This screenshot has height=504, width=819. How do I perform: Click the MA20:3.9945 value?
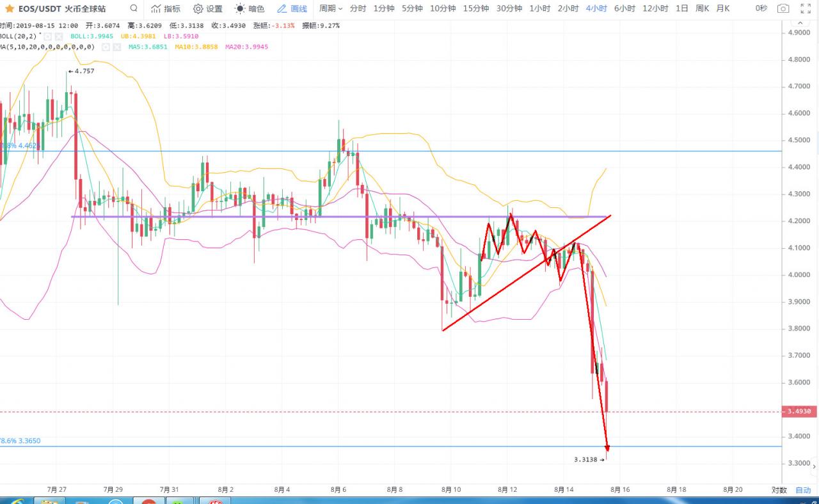246,47
